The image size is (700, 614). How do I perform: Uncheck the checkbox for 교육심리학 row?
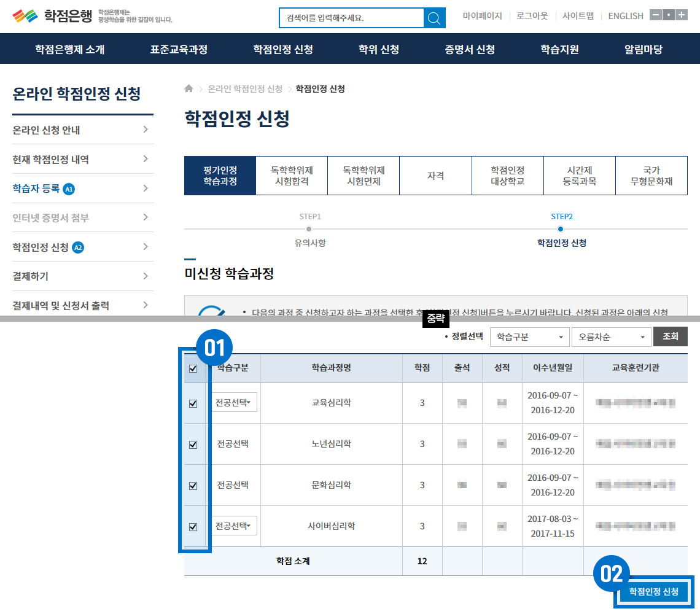(193, 403)
